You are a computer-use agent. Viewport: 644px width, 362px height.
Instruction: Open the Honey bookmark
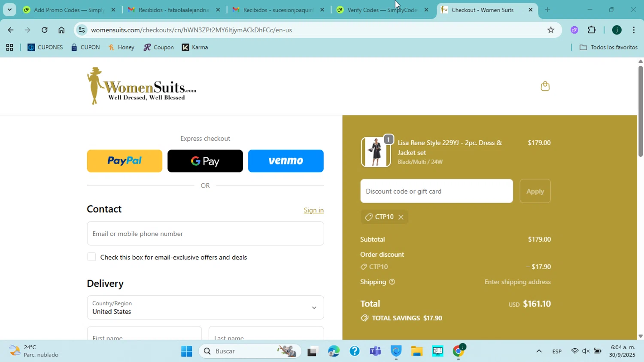click(121, 48)
